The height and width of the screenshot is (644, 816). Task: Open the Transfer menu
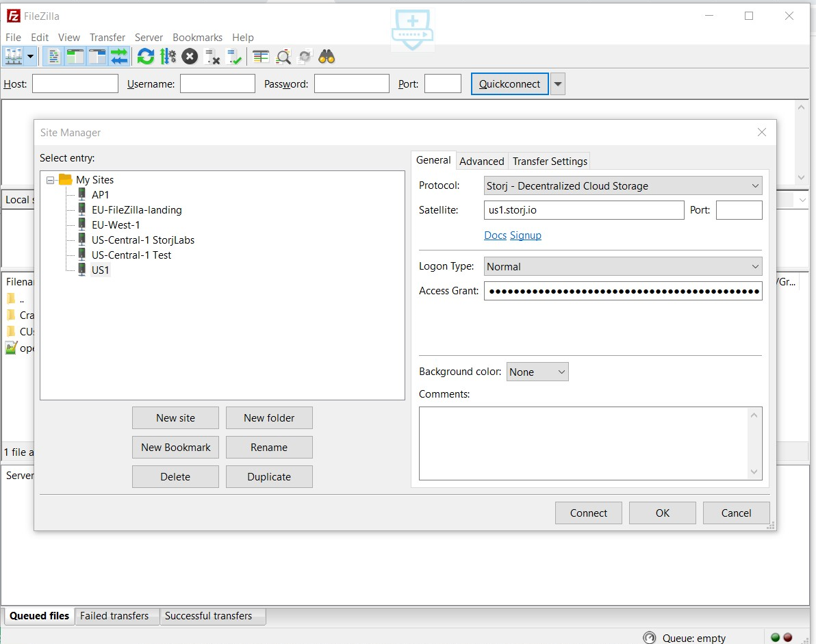[x=107, y=38]
